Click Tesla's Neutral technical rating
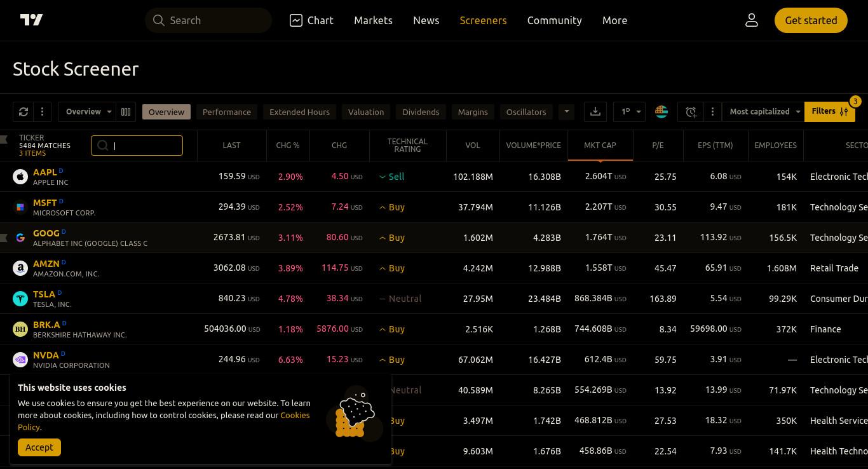The width and height of the screenshot is (868, 469). click(400, 299)
